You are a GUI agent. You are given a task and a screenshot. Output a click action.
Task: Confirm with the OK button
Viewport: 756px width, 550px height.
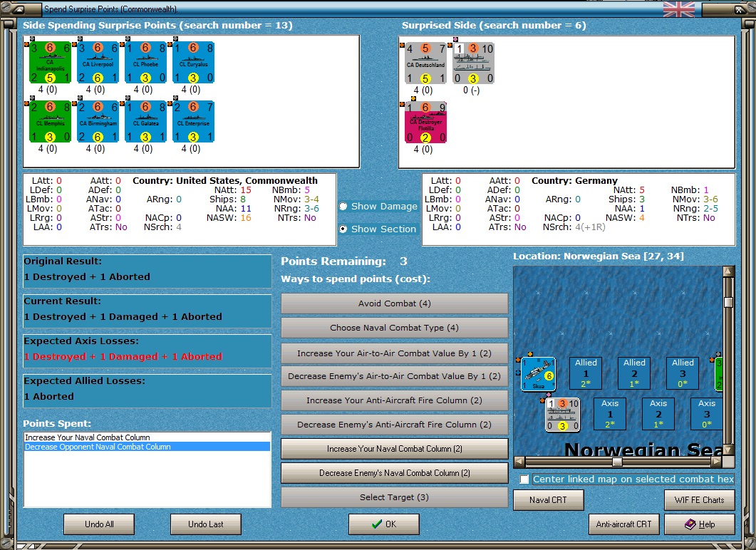[x=384, y=524]
